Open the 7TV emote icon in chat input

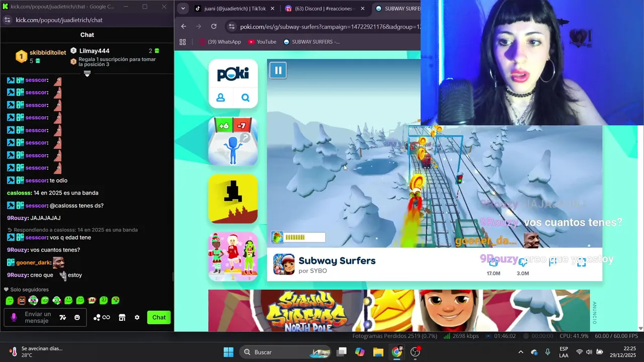[62, 317]
